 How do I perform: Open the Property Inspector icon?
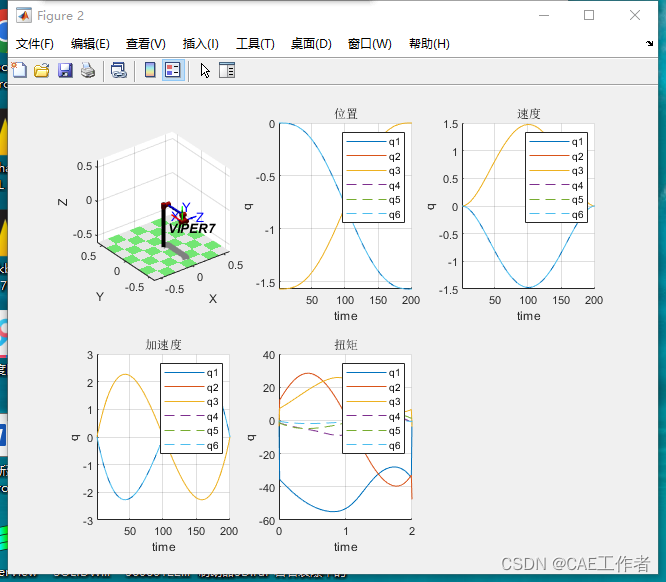click(227, 70)
